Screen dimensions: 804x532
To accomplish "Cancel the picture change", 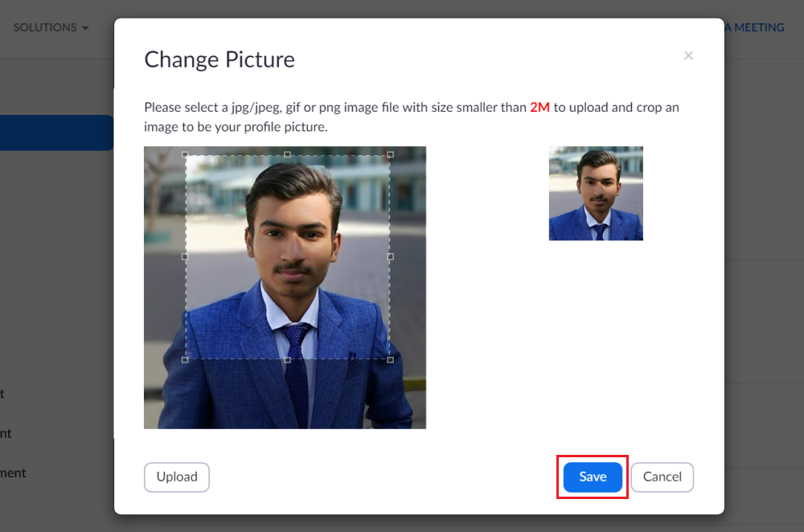I will pyautogui.click(x=662, y=477).
